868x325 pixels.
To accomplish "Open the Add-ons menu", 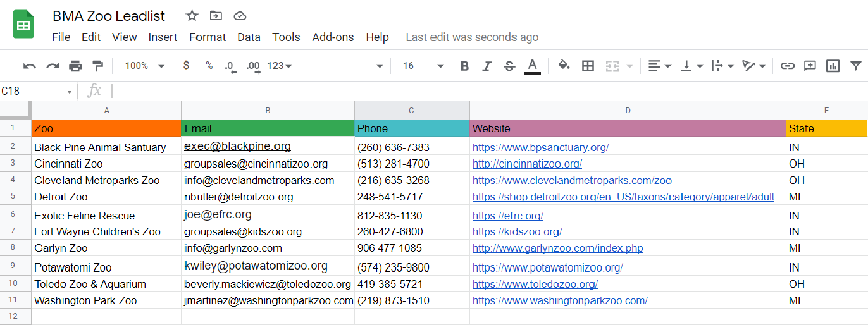I will pyautogui.click(x=333, y=37).
